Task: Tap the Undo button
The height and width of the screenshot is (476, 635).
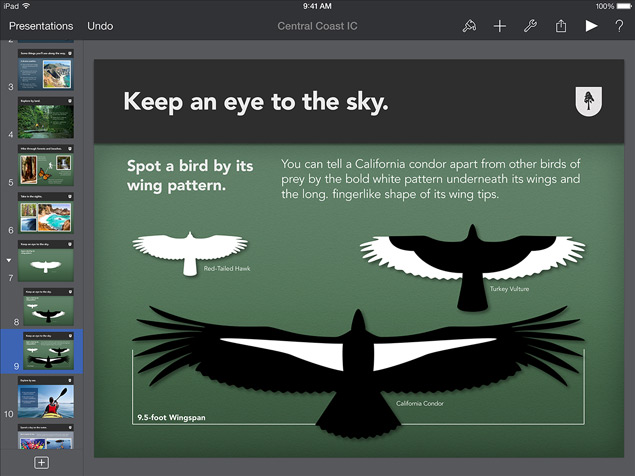Action: [x=100, y=26]
